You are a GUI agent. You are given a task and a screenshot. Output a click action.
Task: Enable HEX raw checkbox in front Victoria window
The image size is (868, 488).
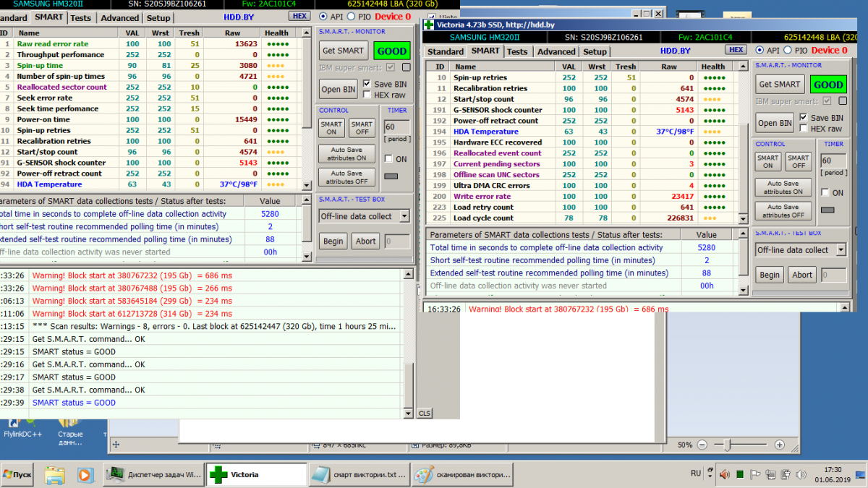coord(804,129)
